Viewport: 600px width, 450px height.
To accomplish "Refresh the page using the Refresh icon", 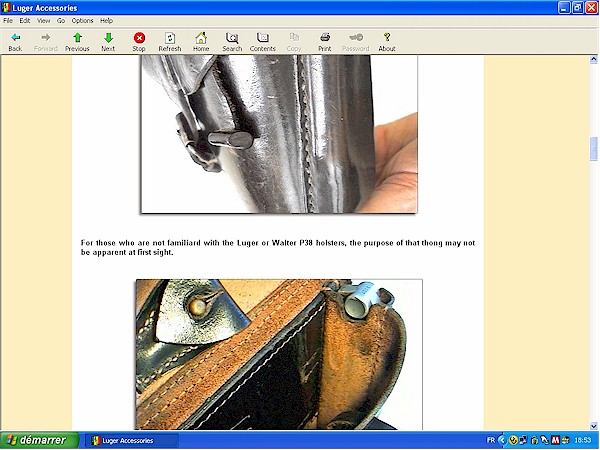I will tap(170, 38).
